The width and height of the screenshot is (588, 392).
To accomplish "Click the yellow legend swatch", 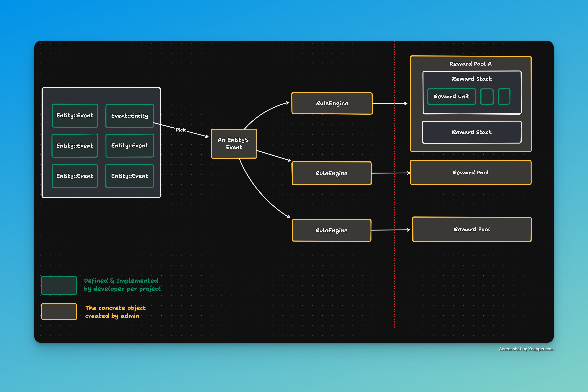I will tap(59, 312).
